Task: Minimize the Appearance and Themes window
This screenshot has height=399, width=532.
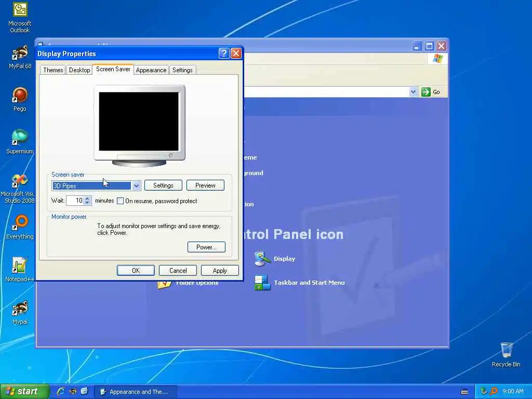Action: click(x=417, y=46)
